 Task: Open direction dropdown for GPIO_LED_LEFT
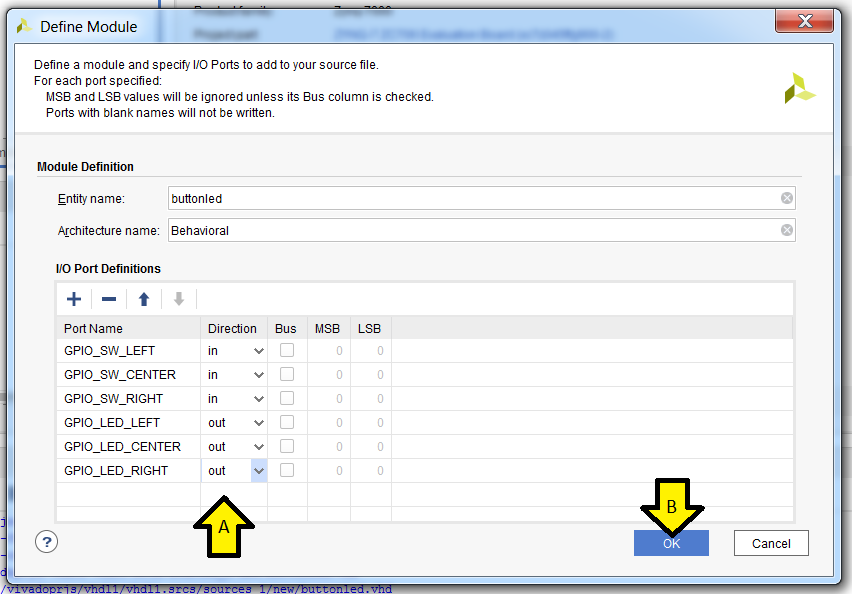259,423
